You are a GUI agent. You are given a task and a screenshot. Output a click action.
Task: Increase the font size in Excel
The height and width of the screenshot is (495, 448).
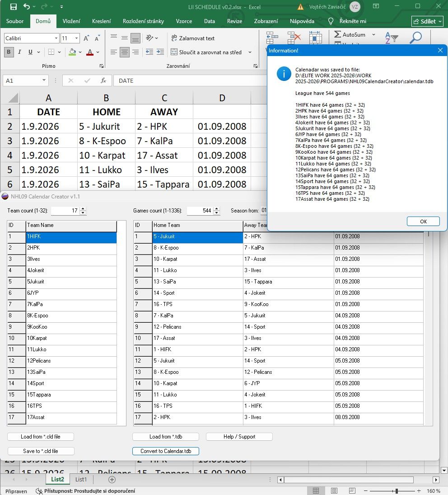(86, 38)
